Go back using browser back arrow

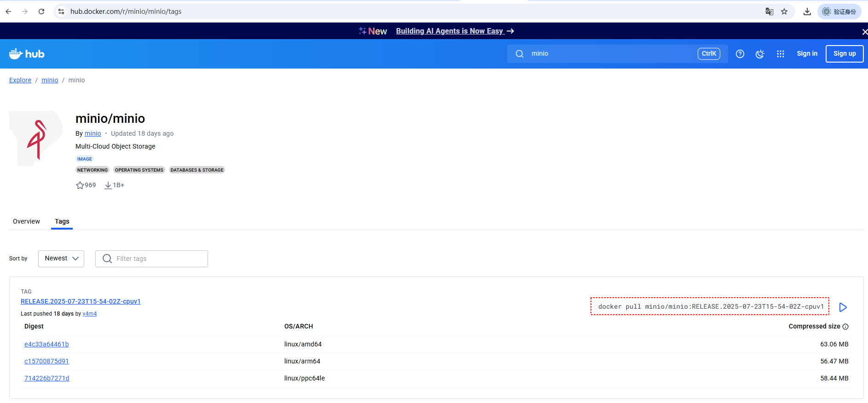[x=8, y=12]
